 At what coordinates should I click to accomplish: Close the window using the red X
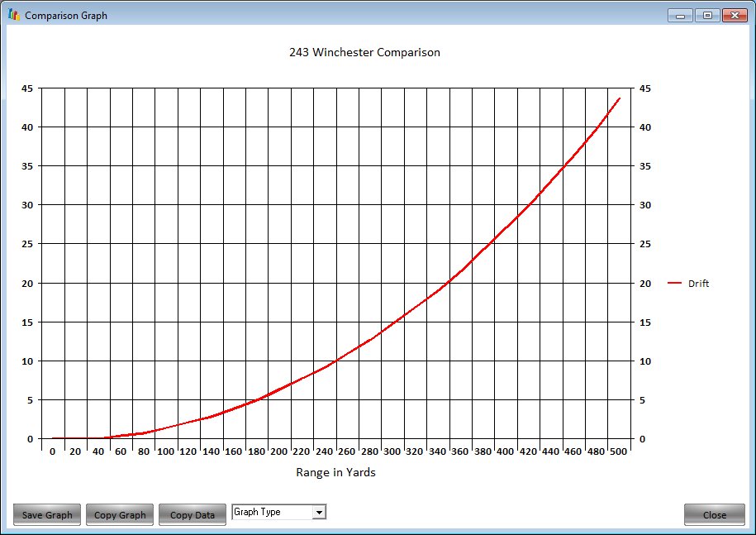click(x=734, y=15)
